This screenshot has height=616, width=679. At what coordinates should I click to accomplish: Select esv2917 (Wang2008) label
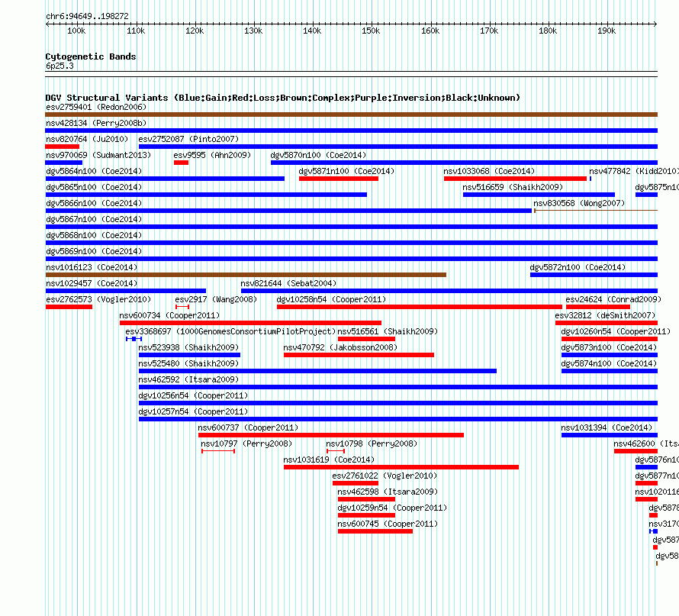click(216, 299)
